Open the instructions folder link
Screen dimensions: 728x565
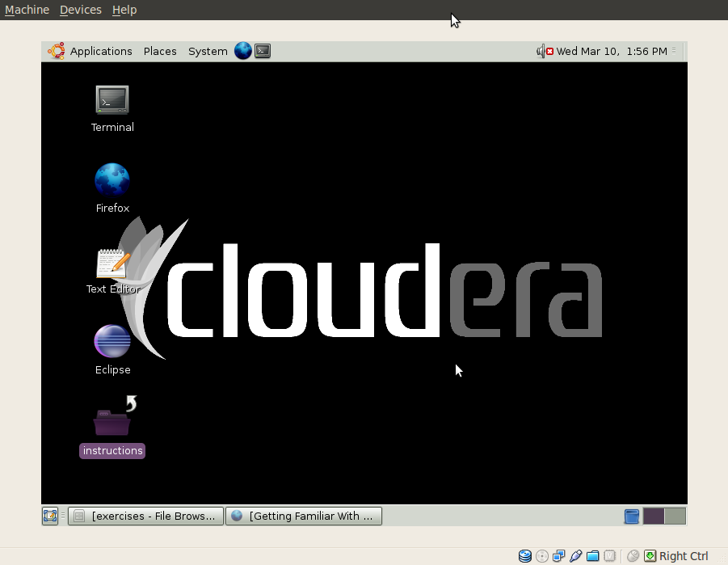pyautogui.click(x=112, y=421)
